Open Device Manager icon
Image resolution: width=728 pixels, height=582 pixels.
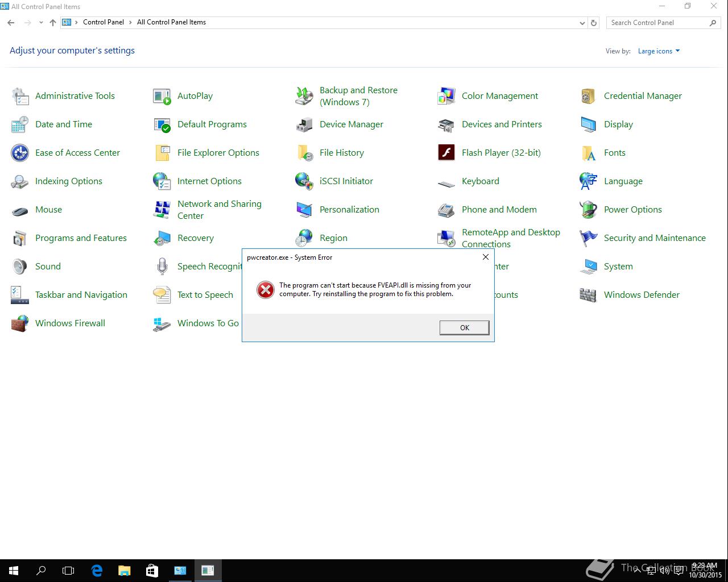304,124
